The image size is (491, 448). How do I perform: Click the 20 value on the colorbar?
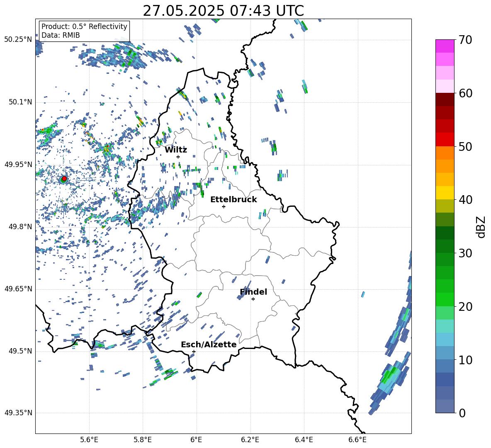point(465,307)
